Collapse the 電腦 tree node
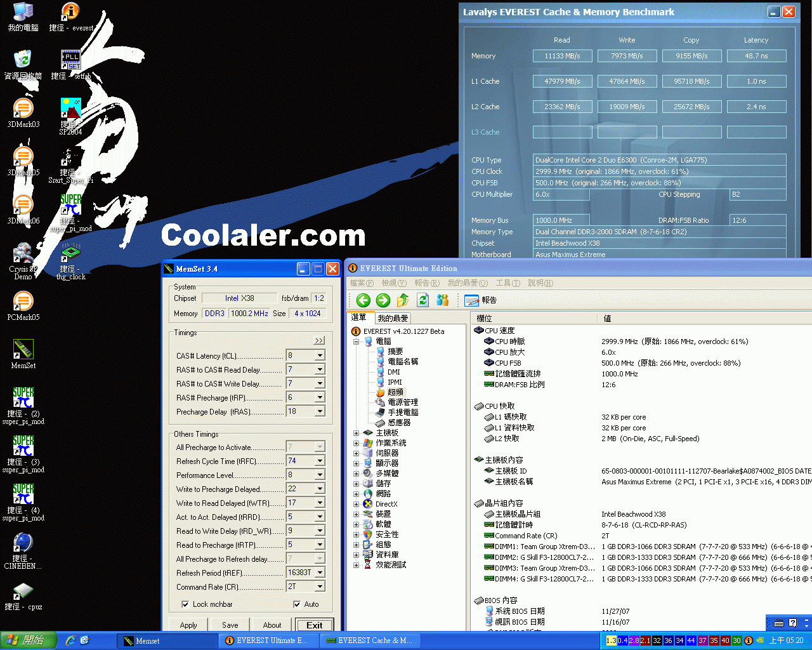Viewport: 812px width, 650px height. 356,342
